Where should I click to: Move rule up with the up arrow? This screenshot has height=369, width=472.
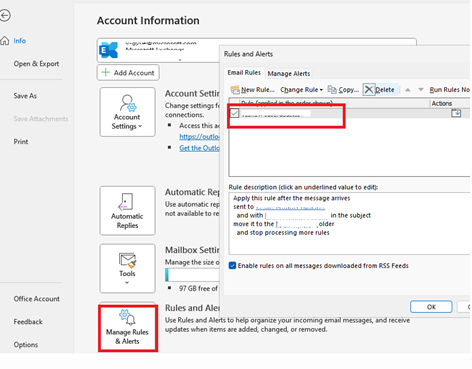(x=408, y=90)
